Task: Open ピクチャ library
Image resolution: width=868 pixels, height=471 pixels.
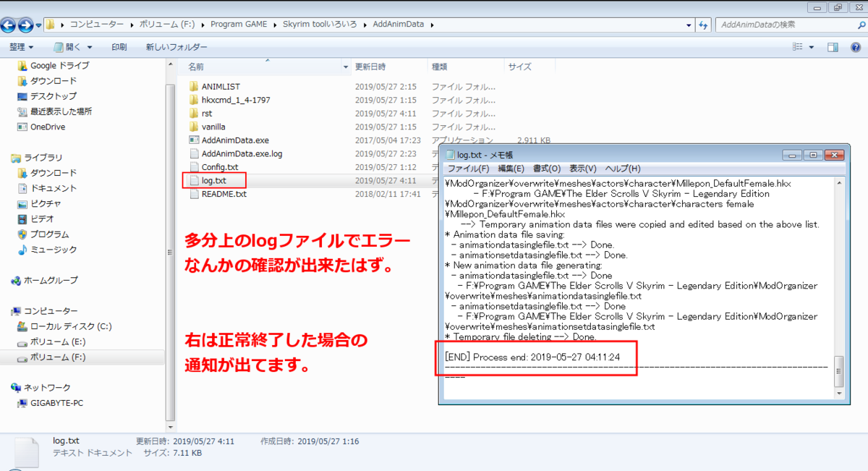Action: (40, 203)
